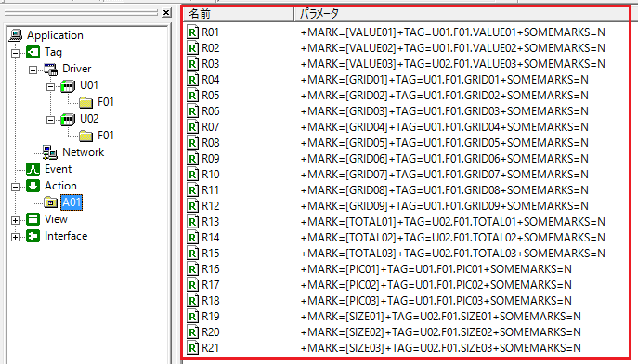The width and height of the screenshot is (638, 364).
Task: Select the R21 SIZE03 row
Action: (x=406, y=348)
